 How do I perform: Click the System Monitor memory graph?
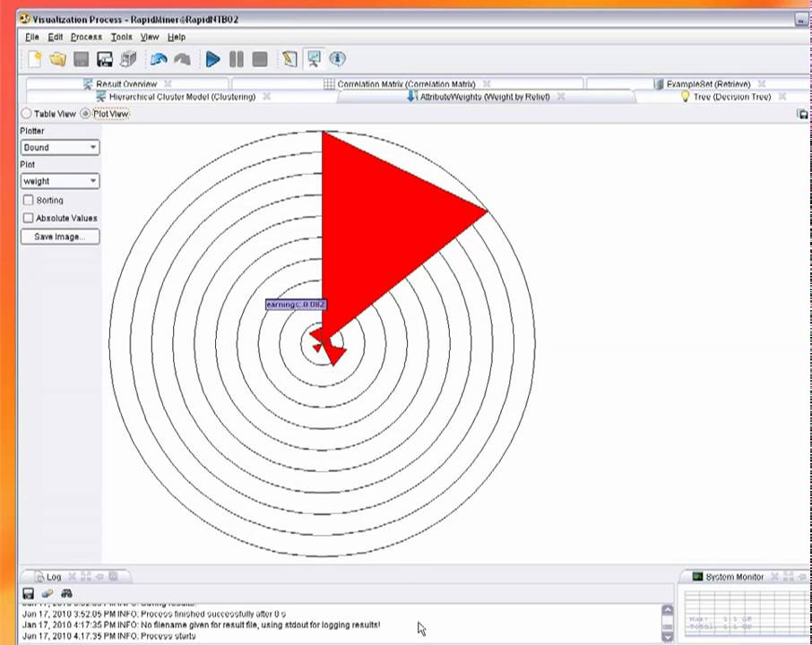click(745, 614)
